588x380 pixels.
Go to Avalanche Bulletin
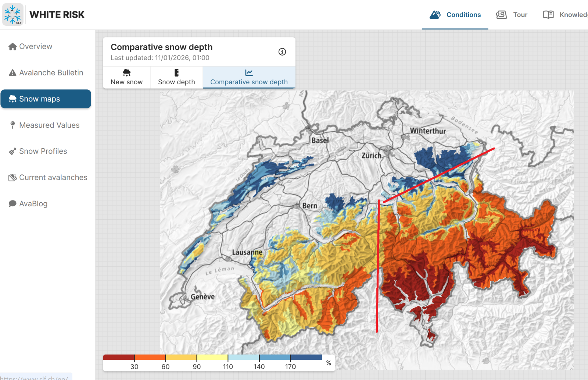pos(51,73)
